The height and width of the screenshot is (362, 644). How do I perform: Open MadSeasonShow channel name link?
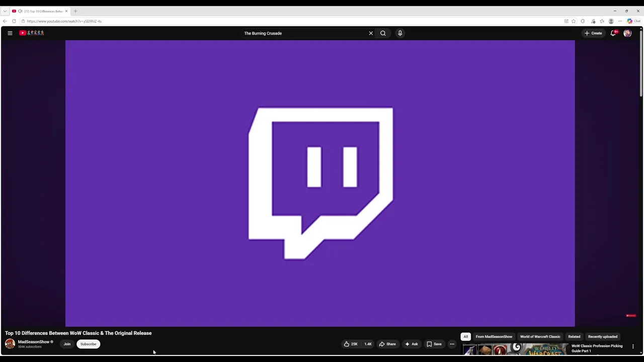click(34, 342)
